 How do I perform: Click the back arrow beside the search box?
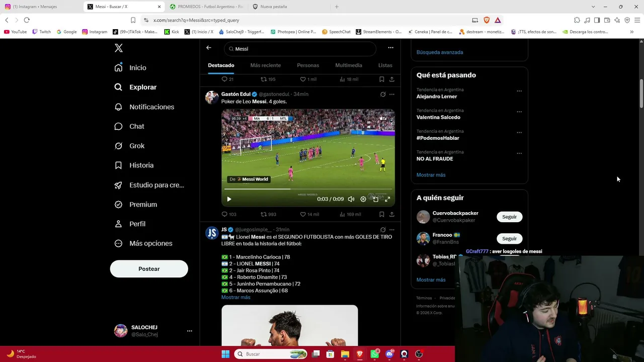click(209, 48)
